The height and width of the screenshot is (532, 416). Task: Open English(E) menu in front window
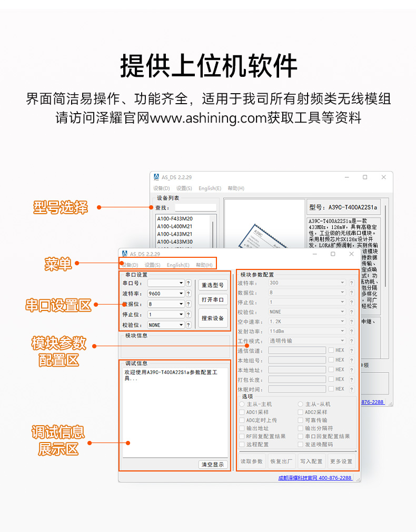tap(178, 265)
